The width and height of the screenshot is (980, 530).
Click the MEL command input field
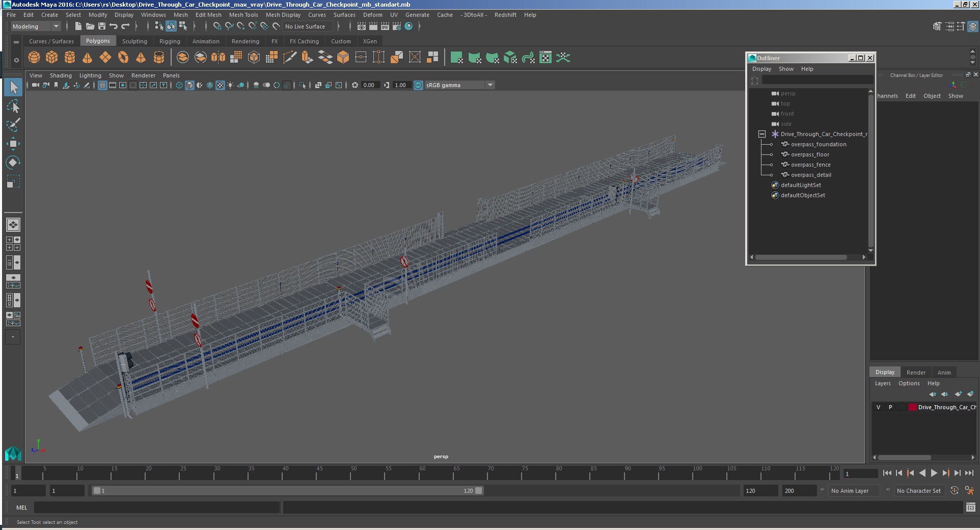157,508
